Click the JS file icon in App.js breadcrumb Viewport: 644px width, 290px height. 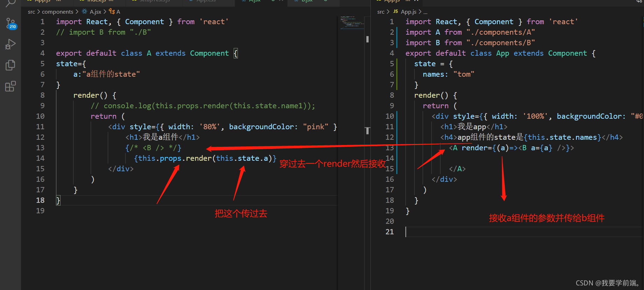pos(396,12)
